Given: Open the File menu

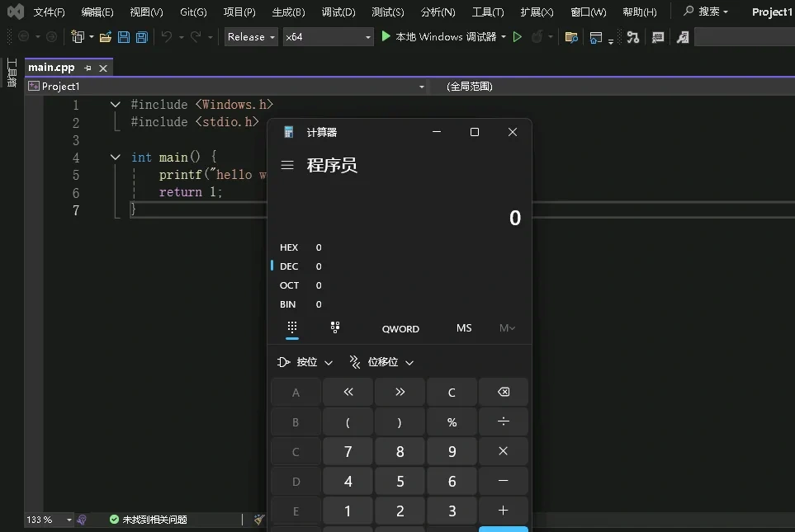Looking at the screenshot, I should tap(50, 12).
